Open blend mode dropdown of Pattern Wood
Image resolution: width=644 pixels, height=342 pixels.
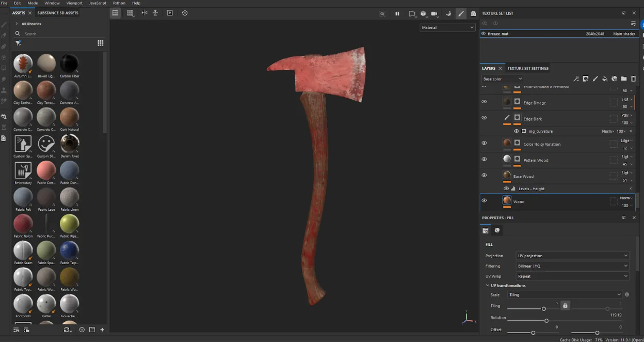[x=627, y=157]
